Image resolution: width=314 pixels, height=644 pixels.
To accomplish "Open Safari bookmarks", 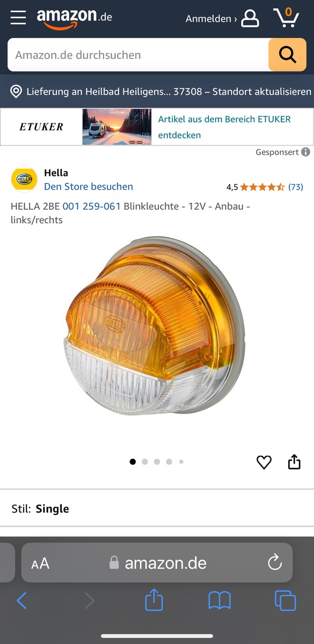I will click(x=220, y=601).
